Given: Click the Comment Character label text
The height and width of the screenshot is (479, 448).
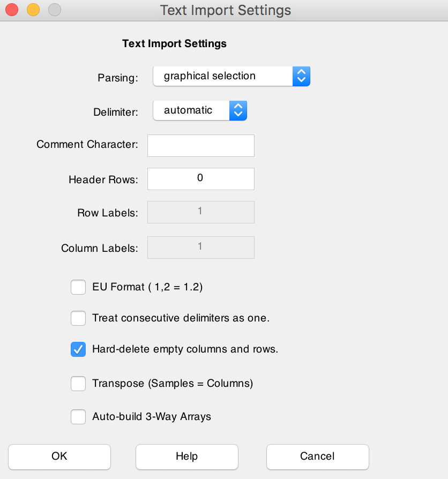Looking at the screenshot, I should (x=87, y=145).
